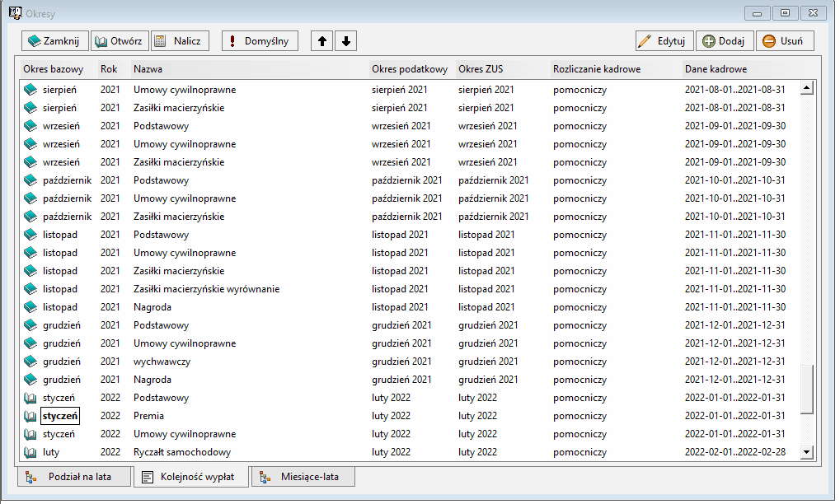This screenshot has height=504, width=840.
Task: Set period as Domyślny
Action: tap(260, 40)
